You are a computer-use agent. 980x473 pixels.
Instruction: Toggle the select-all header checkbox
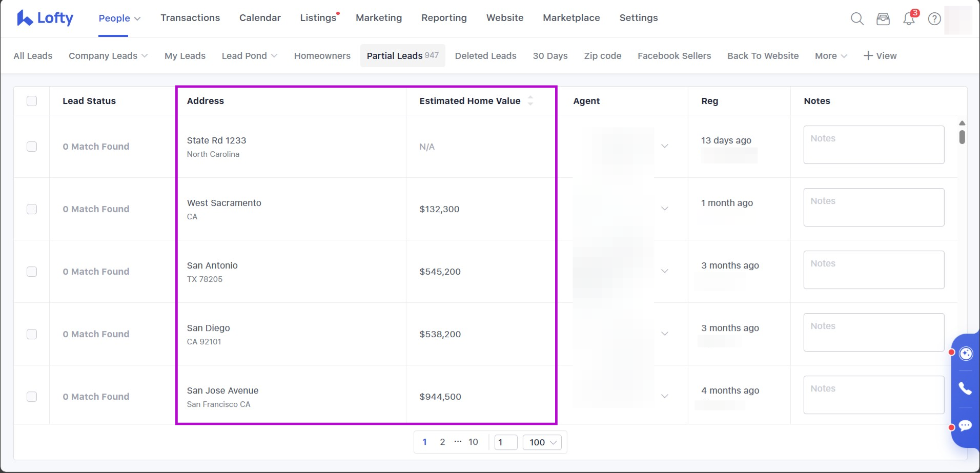point(32,101)
